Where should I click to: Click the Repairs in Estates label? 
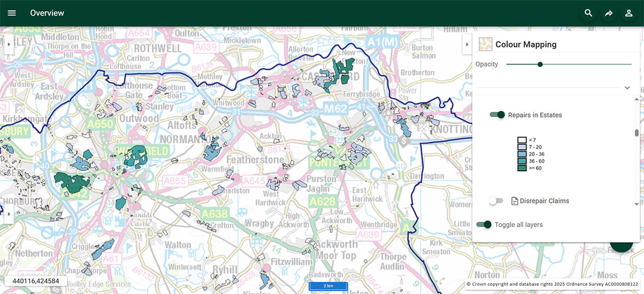(x=535, y=115)
